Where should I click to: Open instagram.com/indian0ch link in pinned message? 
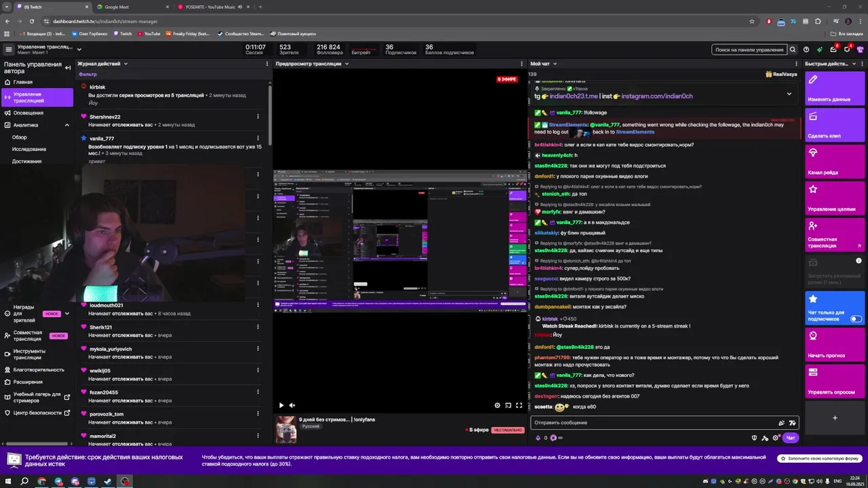point(657,96)
